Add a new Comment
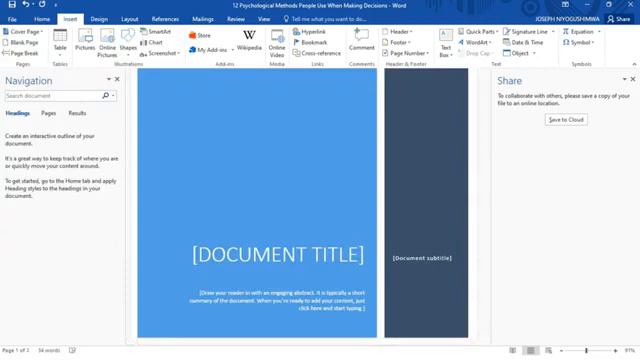This screenshot has height=360, width=640. [x=362, y=40]
